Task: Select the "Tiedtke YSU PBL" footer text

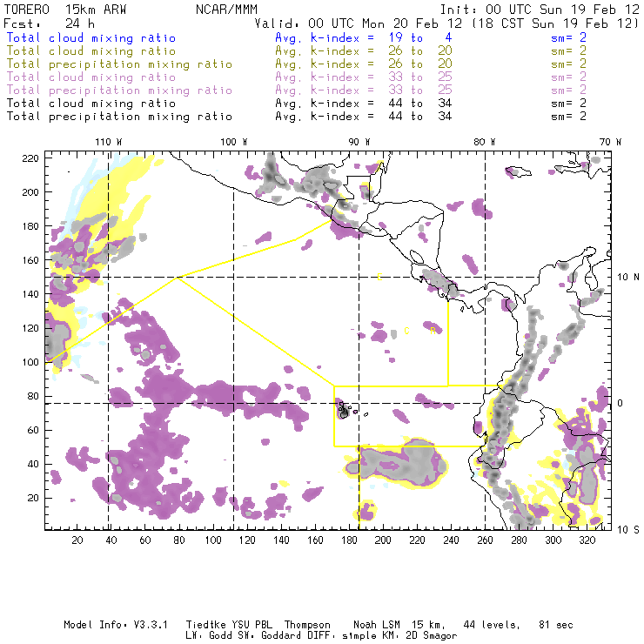Action: point(229,625)
